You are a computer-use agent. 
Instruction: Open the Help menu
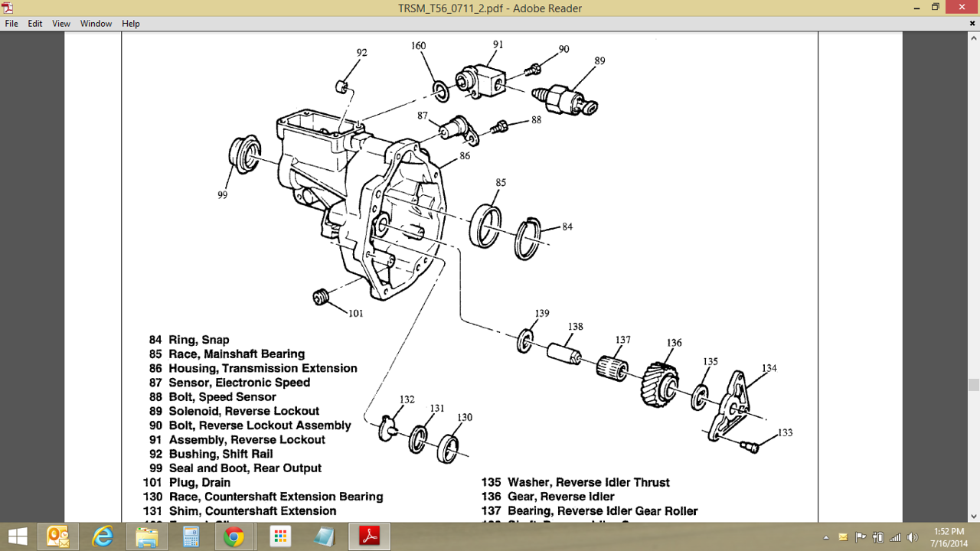pyautogui.click(x=131, y=24)
